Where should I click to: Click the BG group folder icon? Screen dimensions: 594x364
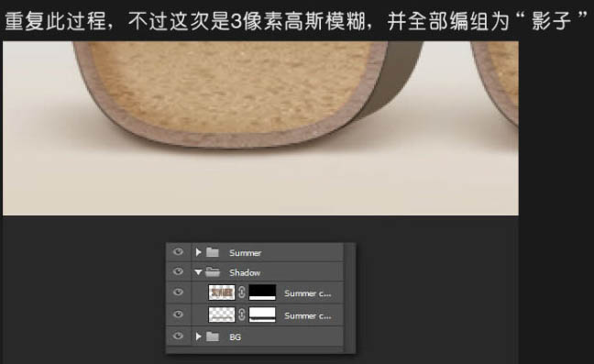coord(213,336)
